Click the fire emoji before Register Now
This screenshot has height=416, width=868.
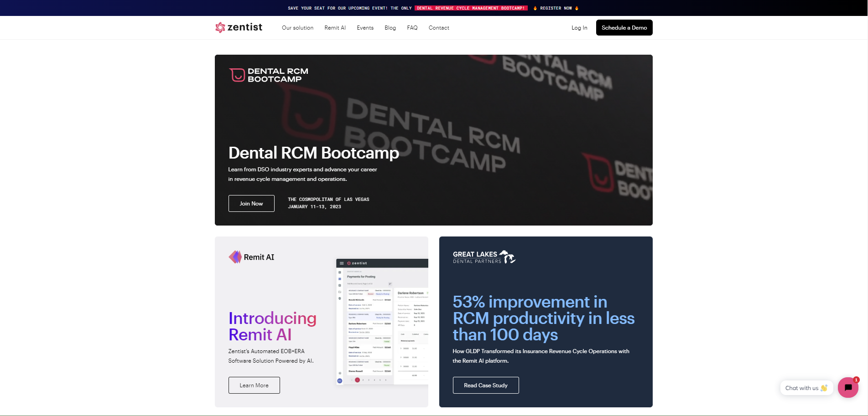coord(535,8)
